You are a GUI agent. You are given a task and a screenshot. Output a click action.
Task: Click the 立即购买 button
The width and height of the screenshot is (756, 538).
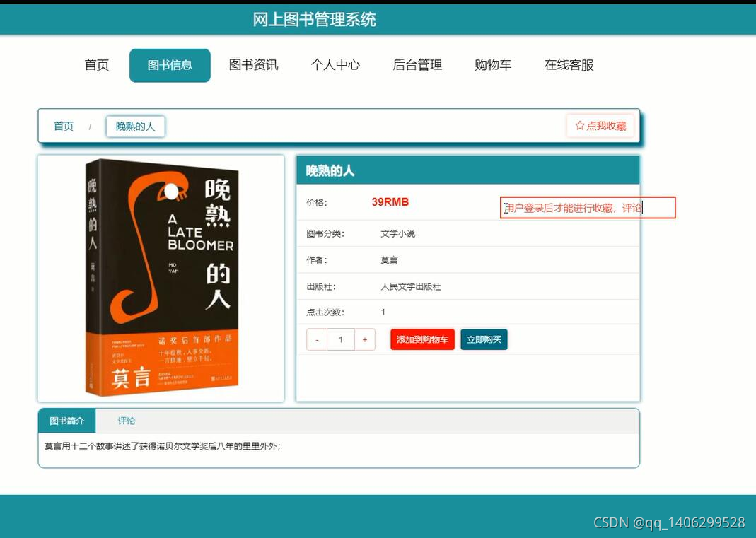point(484,339)
